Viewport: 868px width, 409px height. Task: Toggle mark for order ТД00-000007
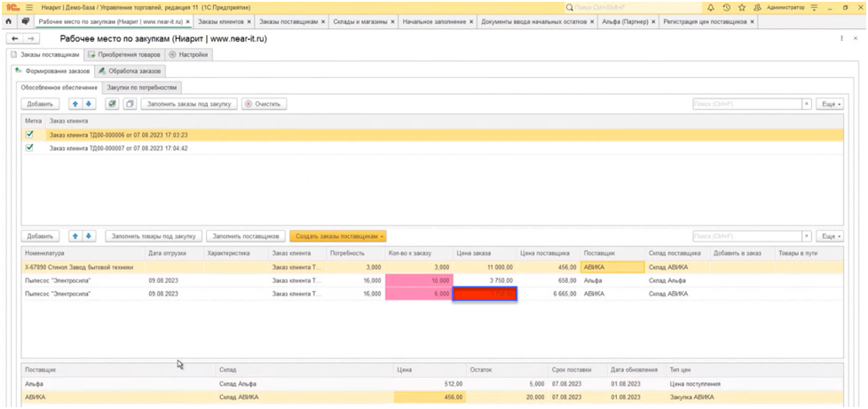coord(30,148)
